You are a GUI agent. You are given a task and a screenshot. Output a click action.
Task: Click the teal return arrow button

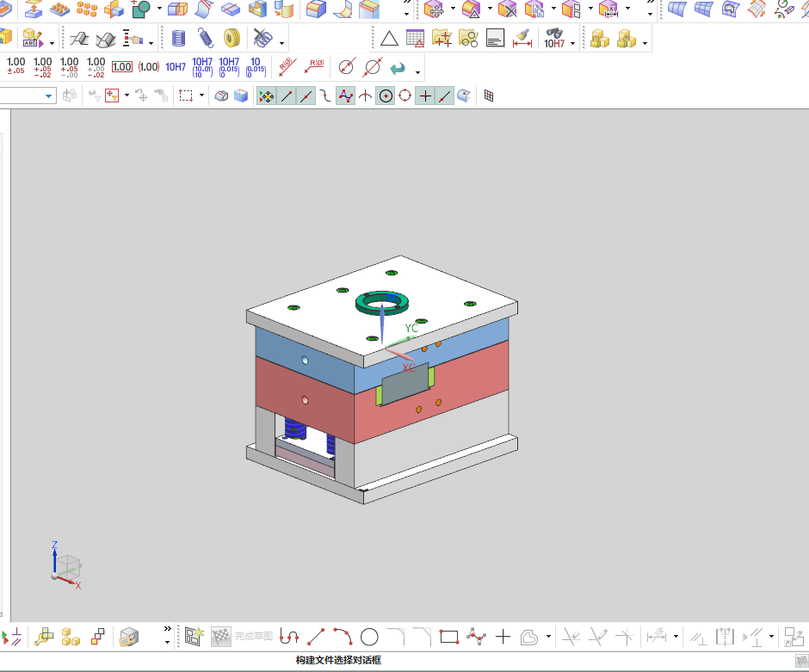point(398,68)
